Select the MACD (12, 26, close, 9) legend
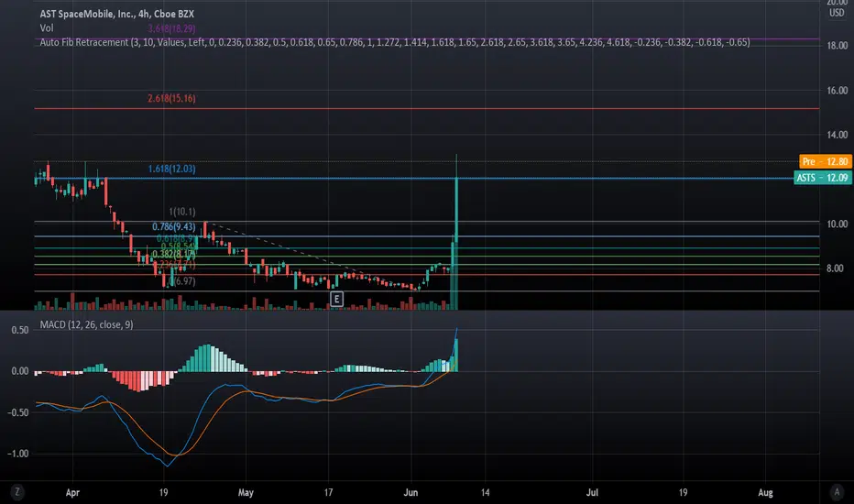 tap(86, 324)
